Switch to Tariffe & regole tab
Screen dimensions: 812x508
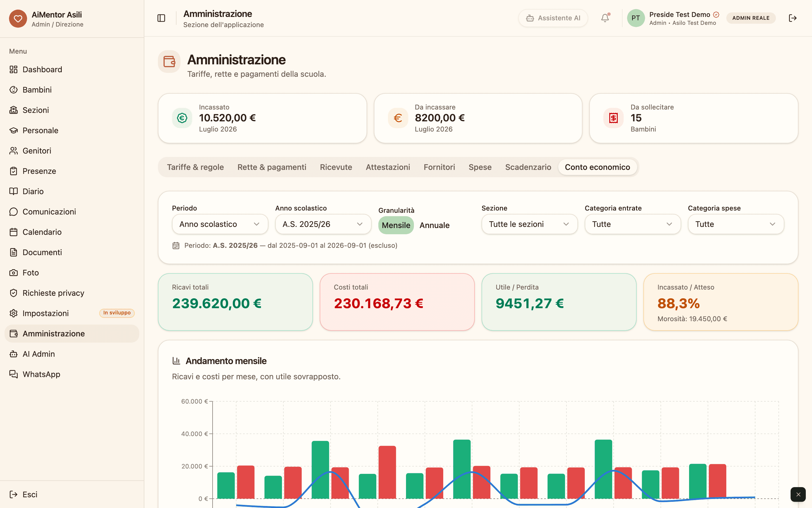coord(195,167)
